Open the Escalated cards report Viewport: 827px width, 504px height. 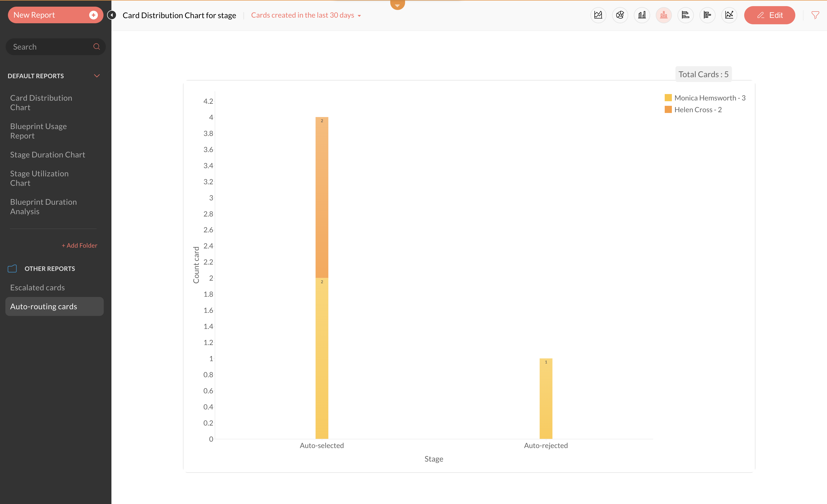tap(38, 288)
